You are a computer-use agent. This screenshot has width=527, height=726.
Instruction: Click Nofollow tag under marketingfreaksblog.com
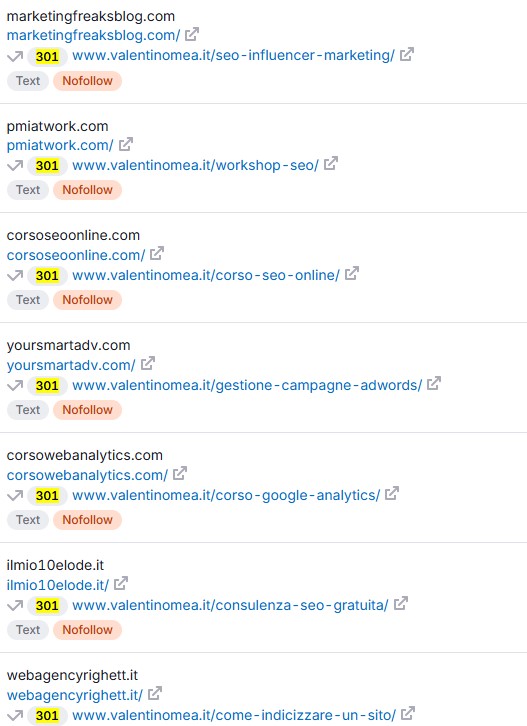88,81
